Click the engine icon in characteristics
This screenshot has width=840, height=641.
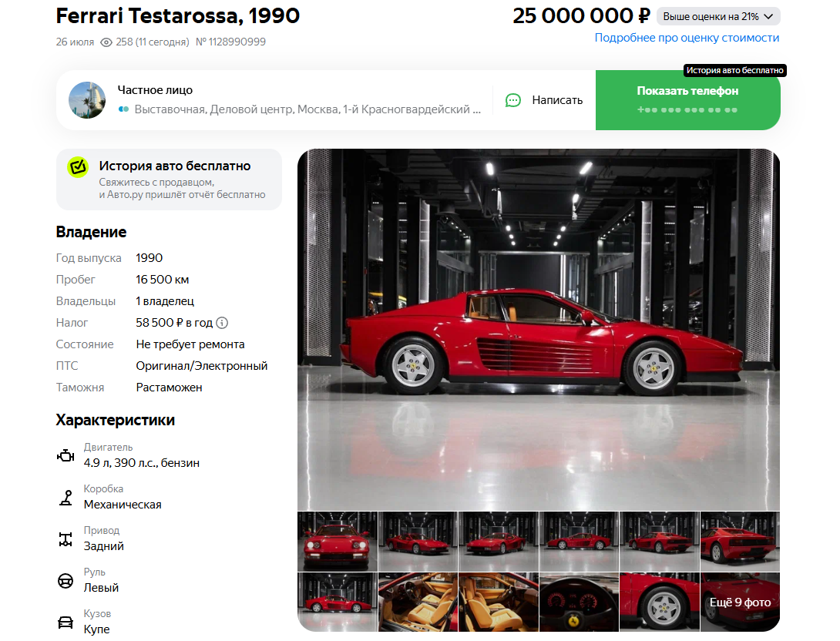tap(66, 456)
